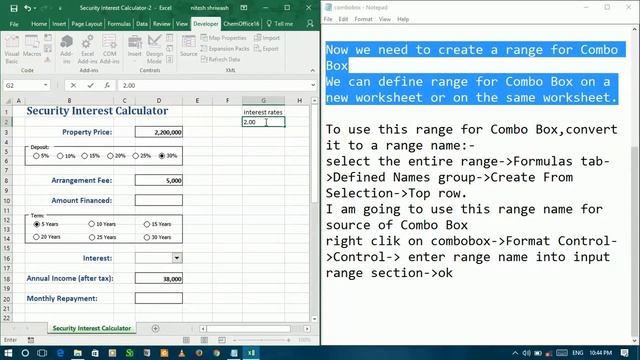The width and height of the screenshot is (640, 360).
Task: Show hidden system tray icons chevron
Action: tap(515, 353)
